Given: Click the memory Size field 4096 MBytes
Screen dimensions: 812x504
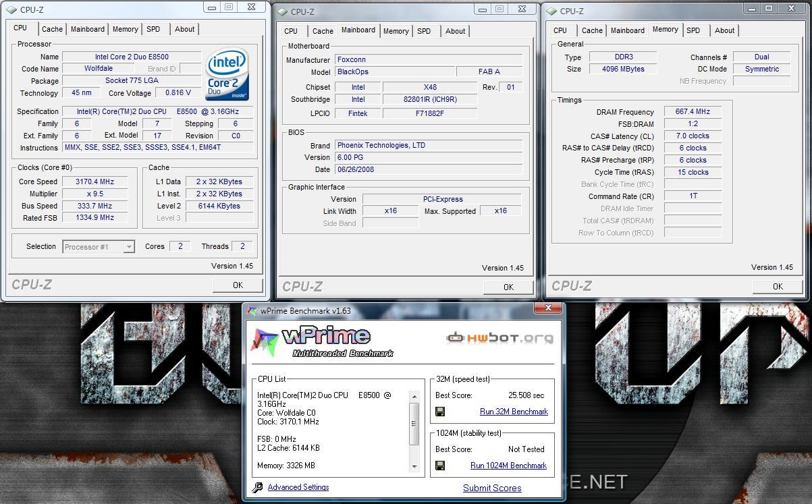Looking at the screenshot, I should pos(624,69).
